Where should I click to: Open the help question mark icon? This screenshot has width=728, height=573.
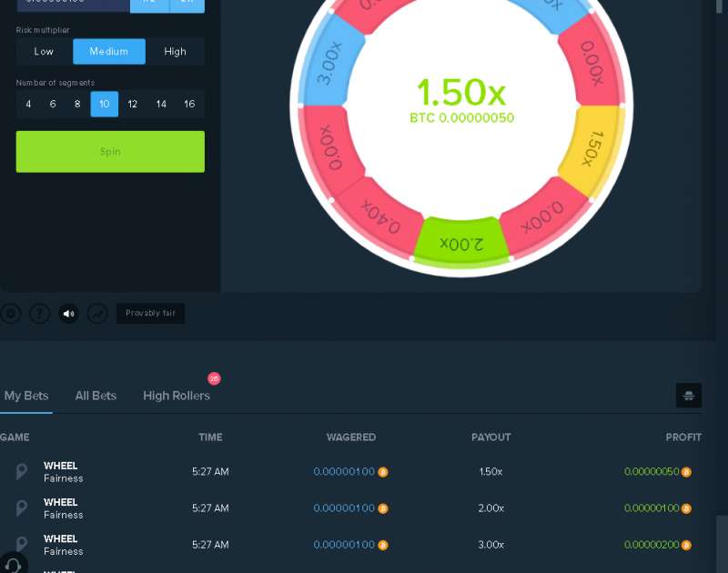click(x=40, y=314)
